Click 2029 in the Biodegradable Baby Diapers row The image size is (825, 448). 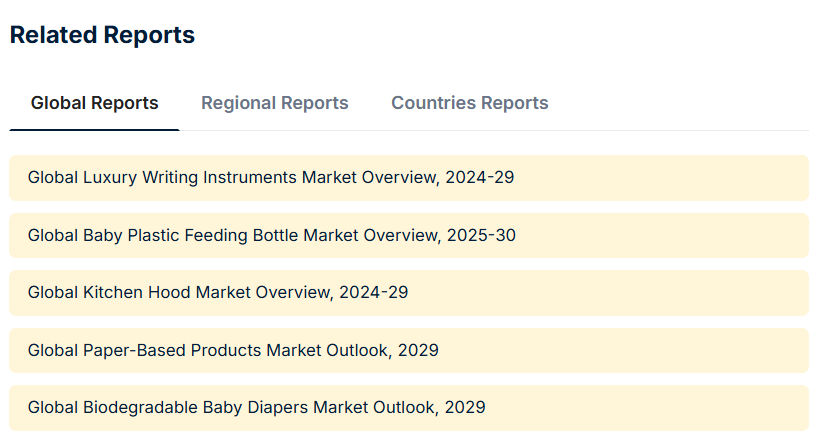(465, 407)
